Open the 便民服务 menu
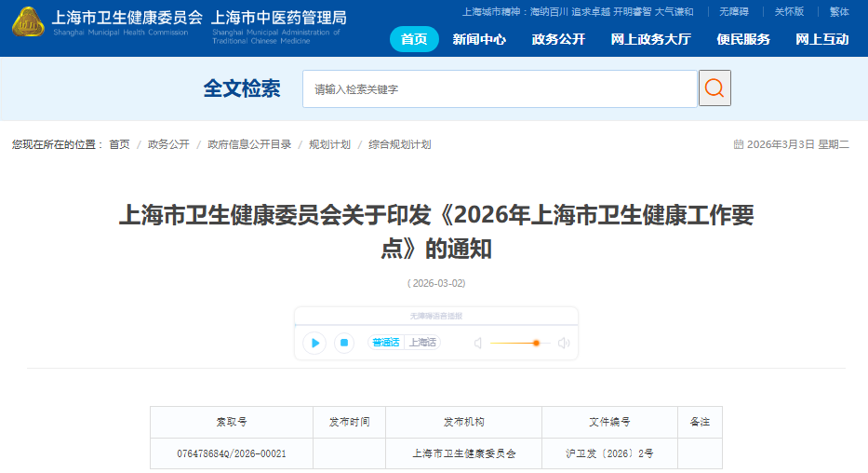This screenshot has width=868, height=473. click(x=743, y=39)
